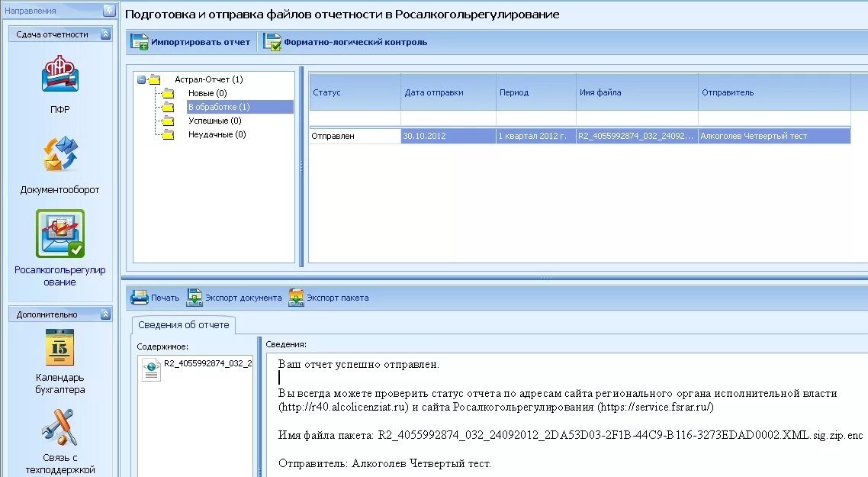The width and height of the screenshot is (868, 477).
Task: Collapse the Сдача отчетности group
Action: (x=105, y=34)
